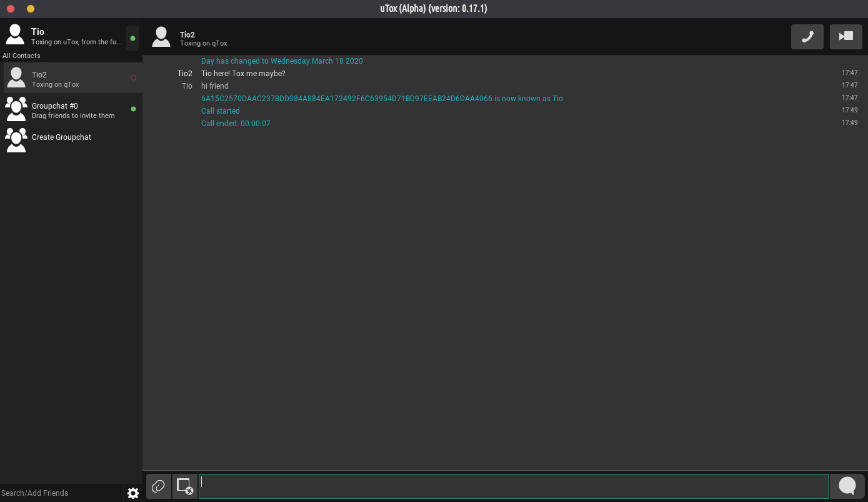The height and width of the screenshot is (502, 868).
Task: Click the send message speech bubble button
Action: pos(847,486)
